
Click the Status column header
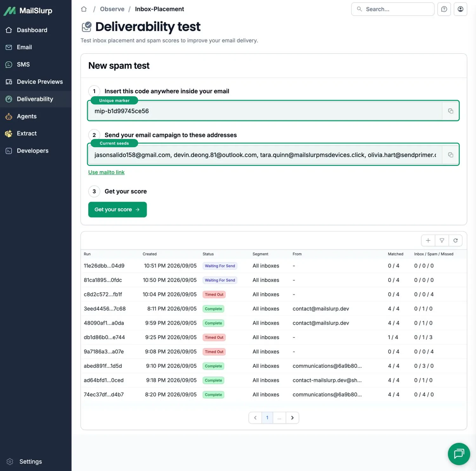[208, 254]
